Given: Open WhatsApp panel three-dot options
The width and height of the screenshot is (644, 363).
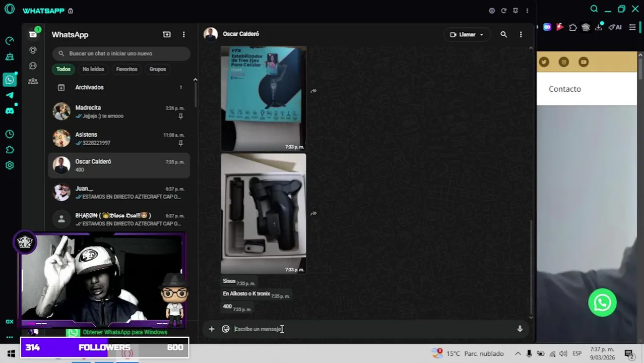Looking at the screenshot, I should tap(527, 11).
